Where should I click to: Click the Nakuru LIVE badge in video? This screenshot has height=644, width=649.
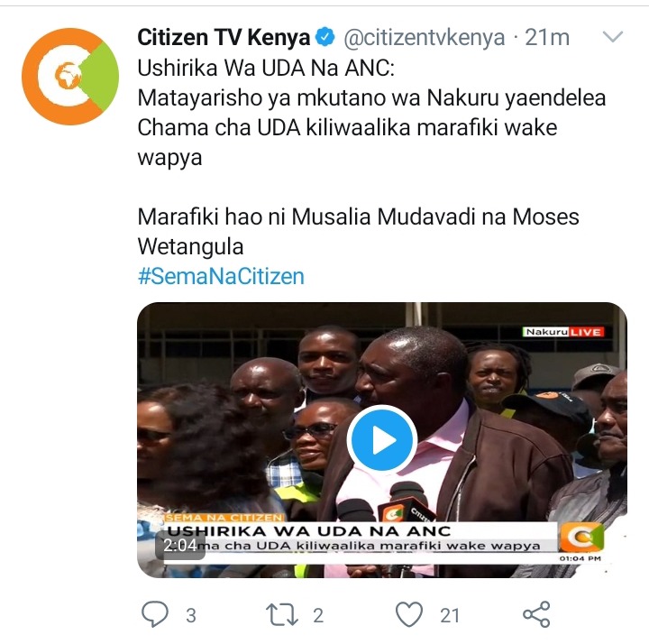coord(562,332)
